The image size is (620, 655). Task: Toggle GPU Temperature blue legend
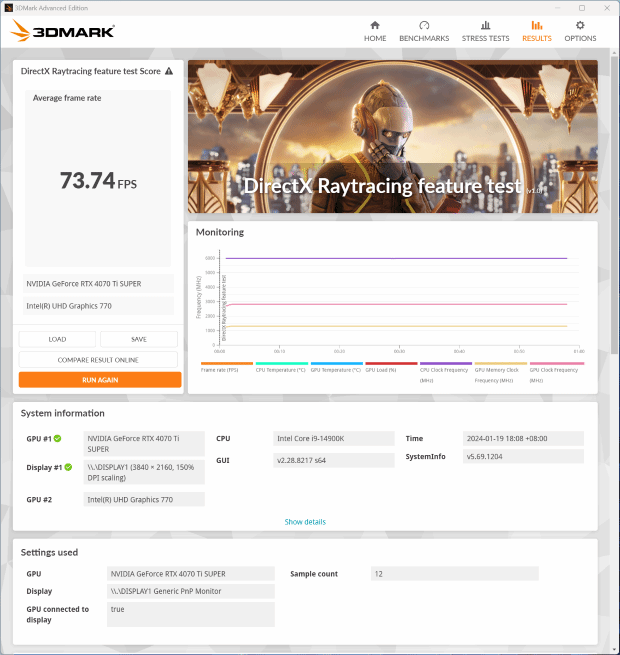tap(336, 367)
